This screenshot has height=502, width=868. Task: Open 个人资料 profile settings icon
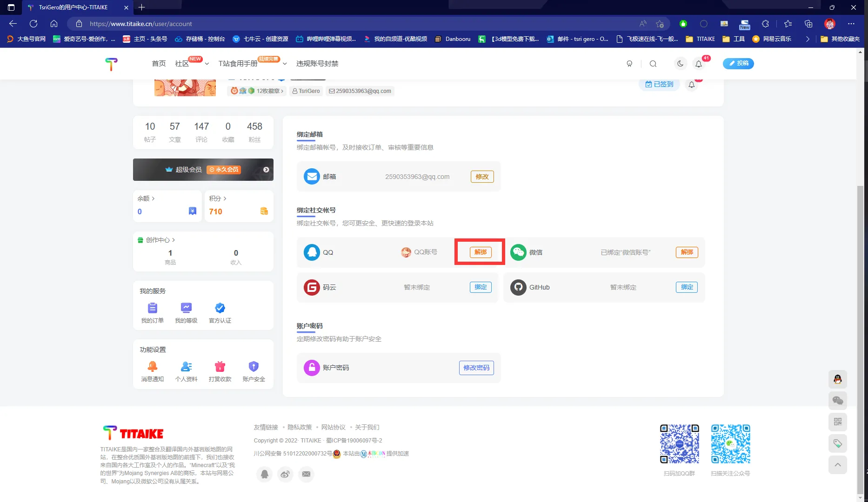pos(186,367)
